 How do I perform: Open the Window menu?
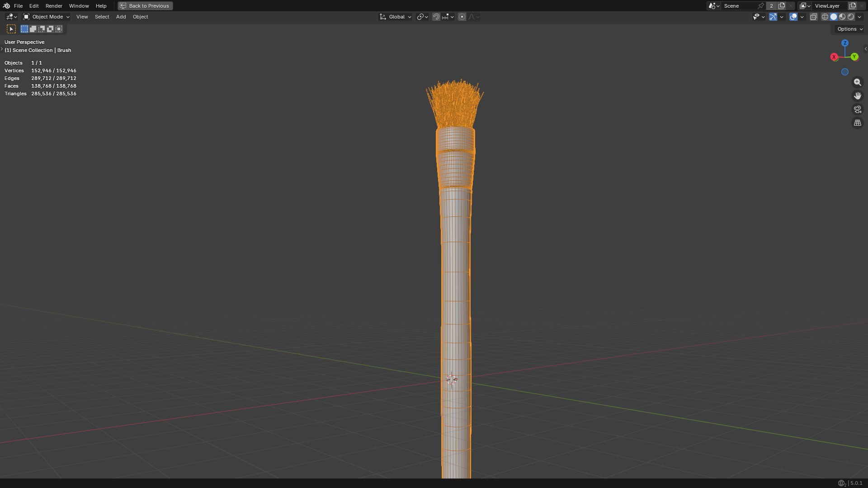pyautogui.click(x=79, y=6)
